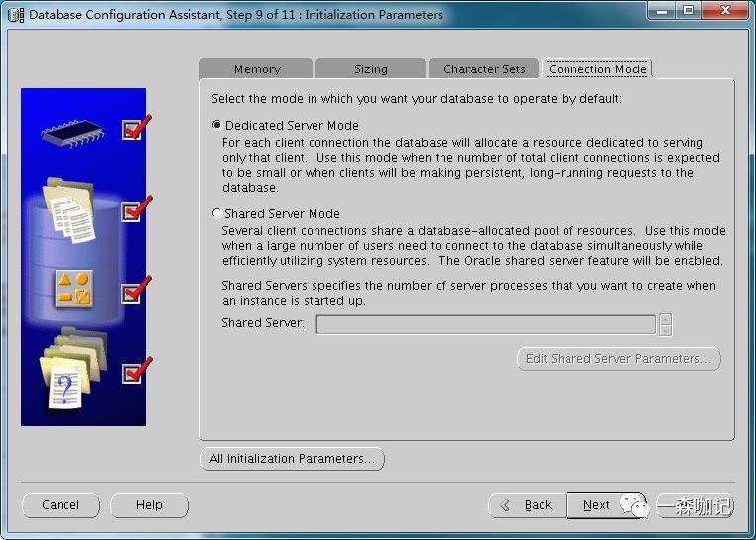
Task: Open the Sizing tab
Action: [370, 69]
